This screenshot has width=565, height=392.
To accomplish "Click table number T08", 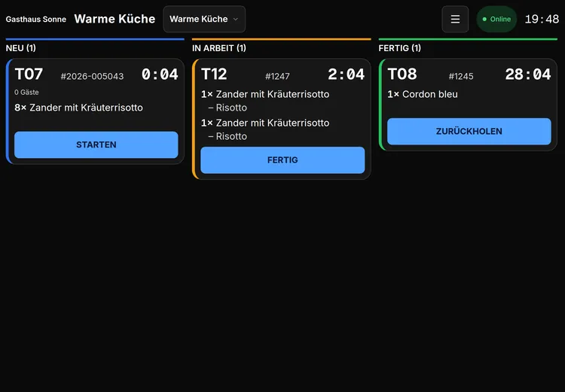I will [402, 74].
